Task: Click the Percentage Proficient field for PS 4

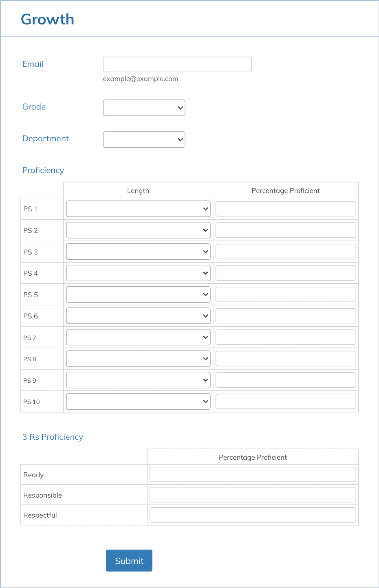Action: click(285, 273)
